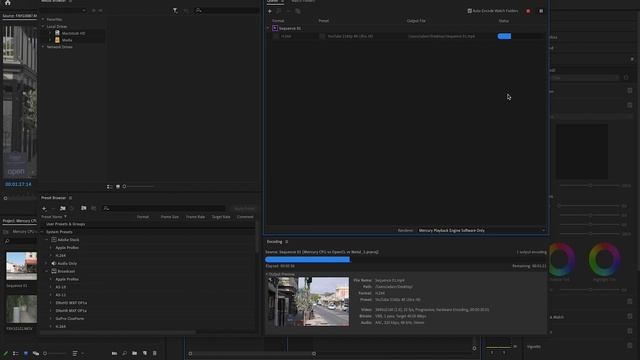
Task: Click the Duplicate icon in Queue toolbar
Action: [x=298, y=11]
